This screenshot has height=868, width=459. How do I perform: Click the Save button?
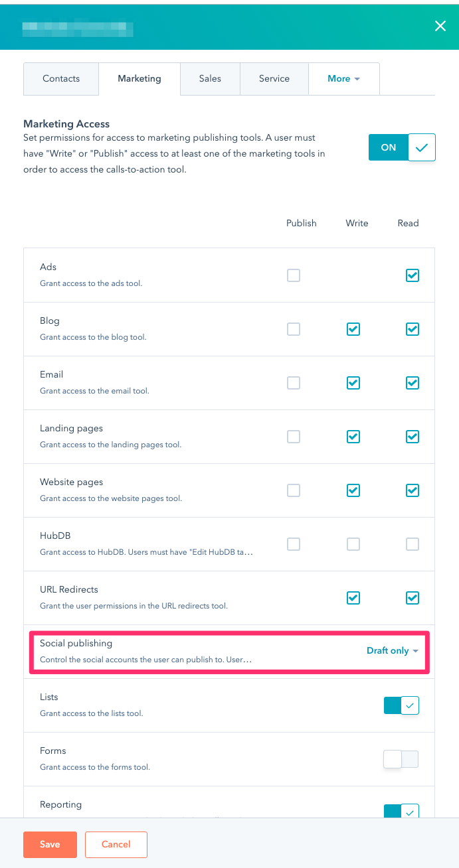[50, 845]
